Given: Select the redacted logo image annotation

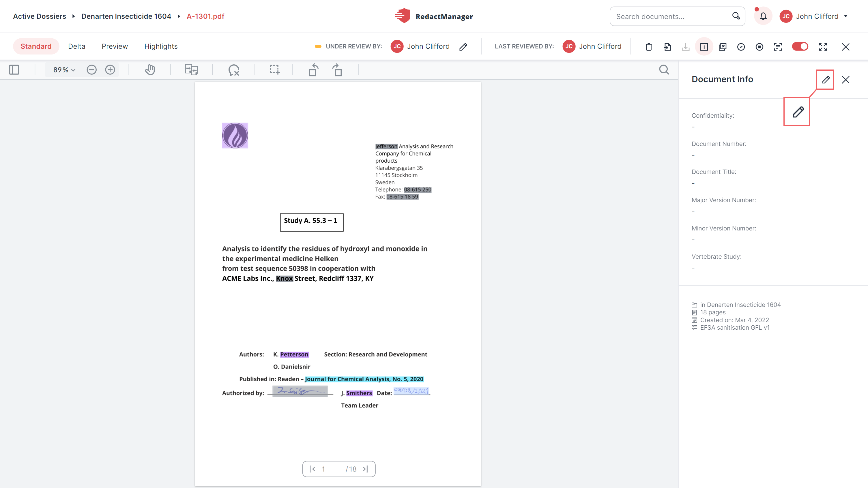Looking at the screenshot, I should click(235, 135).
